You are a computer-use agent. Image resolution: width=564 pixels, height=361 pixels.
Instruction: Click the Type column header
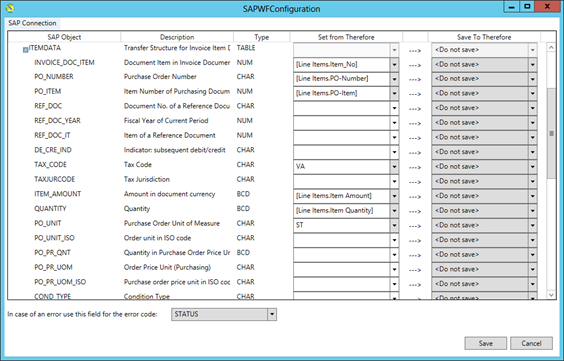point(261,37)
